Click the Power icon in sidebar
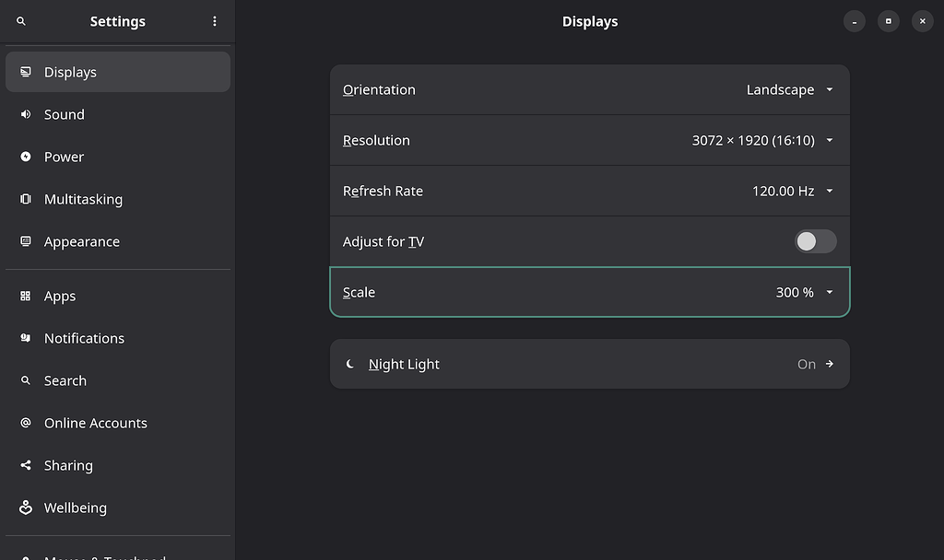The height and width of the screenshot is (560, 944). coord(26,157)
